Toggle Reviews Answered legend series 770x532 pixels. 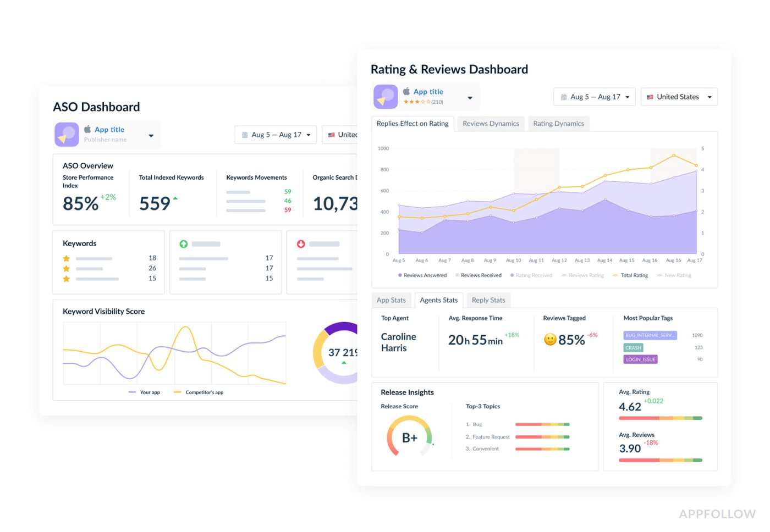[422, 275]
